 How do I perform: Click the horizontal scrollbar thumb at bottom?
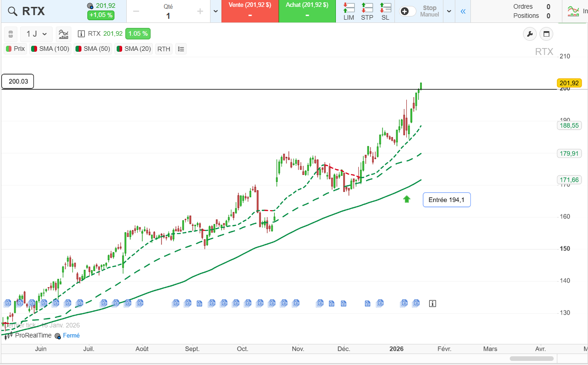[x=532, y=358]
